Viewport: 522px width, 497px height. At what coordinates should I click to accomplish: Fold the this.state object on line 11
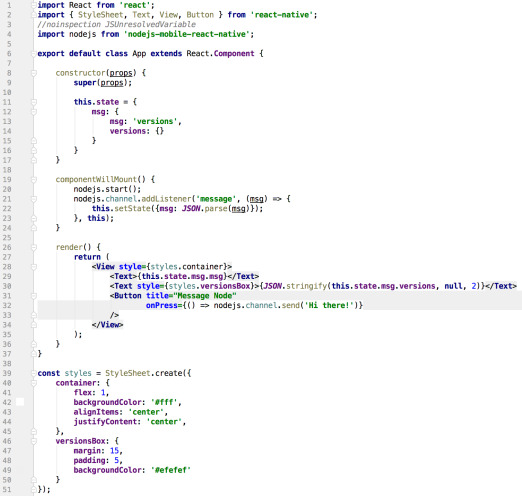pos(34,102)
